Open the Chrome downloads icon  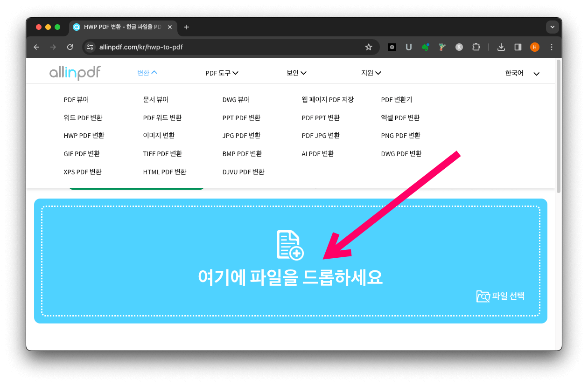[x=501, y=47]
